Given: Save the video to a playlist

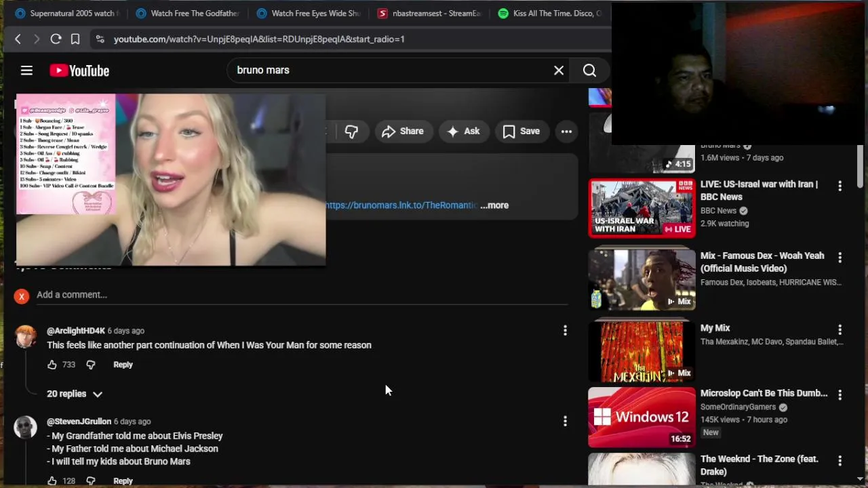Looking at the screenshot, I should (521, 131).
